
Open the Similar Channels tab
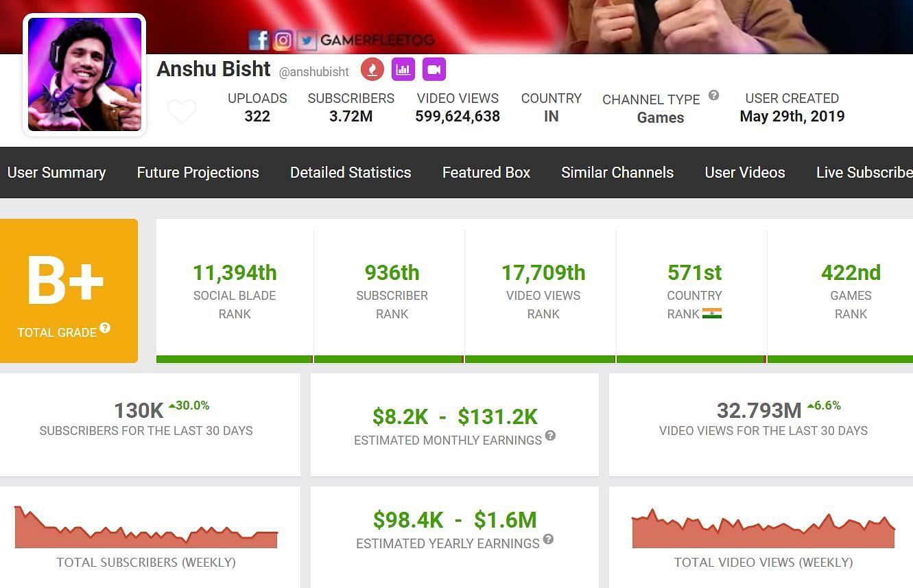point(617,172)
